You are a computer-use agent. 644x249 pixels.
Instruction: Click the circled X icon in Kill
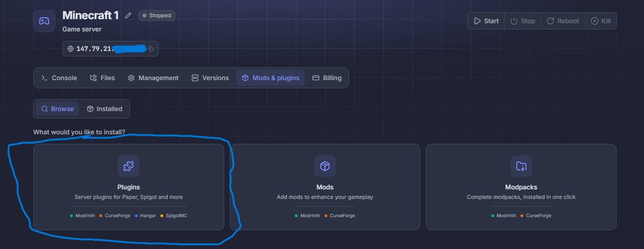(594, 21)
